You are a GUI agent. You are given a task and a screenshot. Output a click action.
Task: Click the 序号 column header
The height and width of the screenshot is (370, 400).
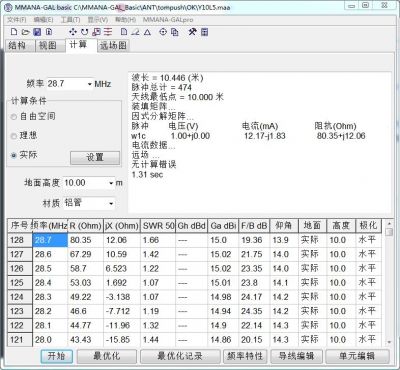tap(20, 226)
